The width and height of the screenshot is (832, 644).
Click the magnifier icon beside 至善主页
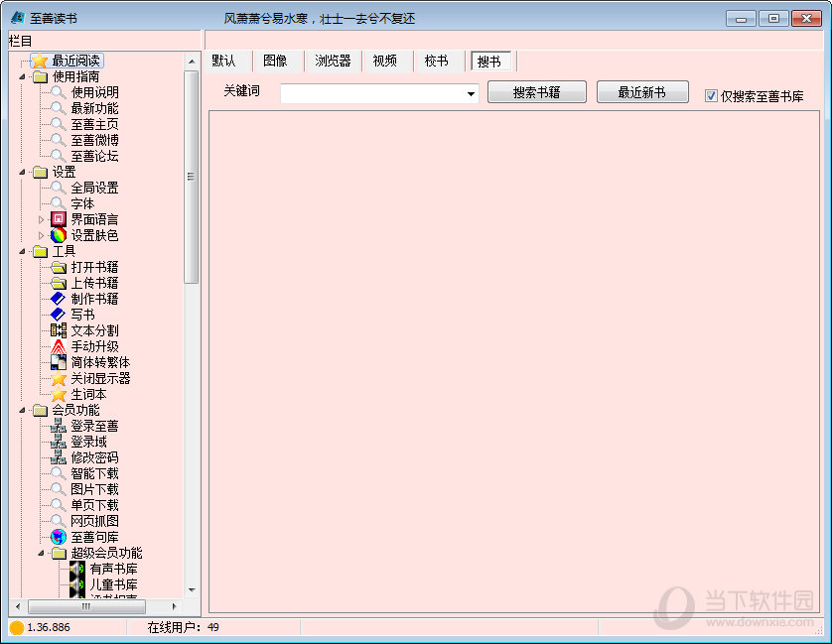[59, 124]
